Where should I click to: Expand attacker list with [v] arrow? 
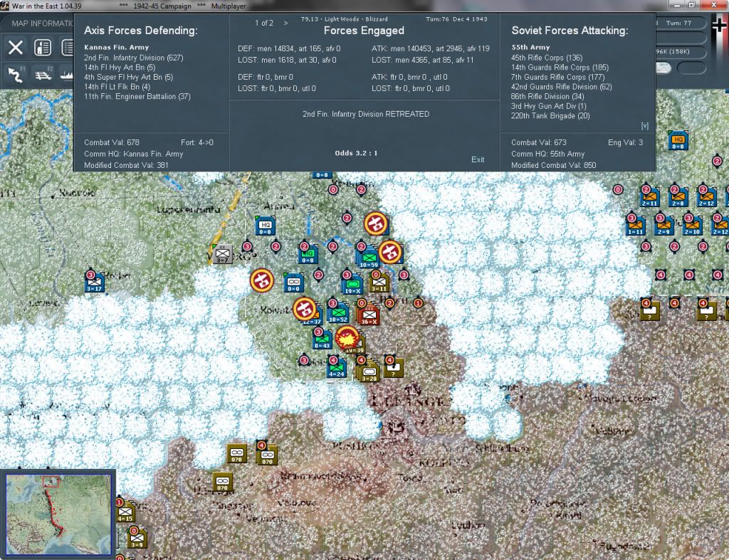[644, 125]
